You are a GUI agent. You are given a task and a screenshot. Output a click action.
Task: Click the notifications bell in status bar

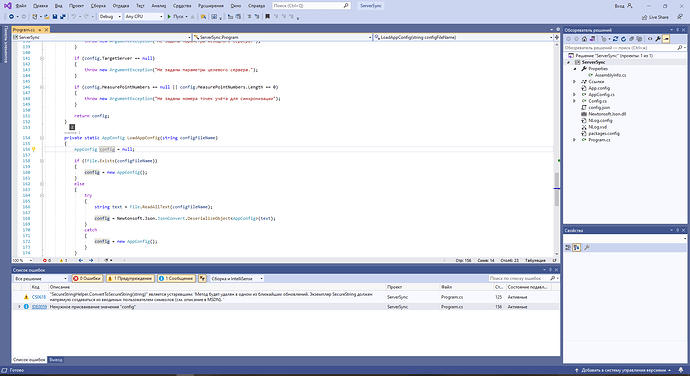(681, 370)
